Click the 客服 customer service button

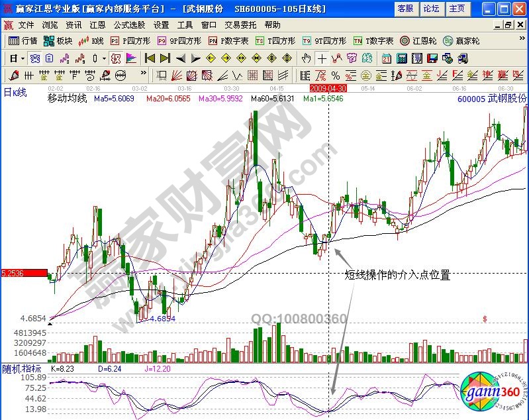tap(405, 9)
